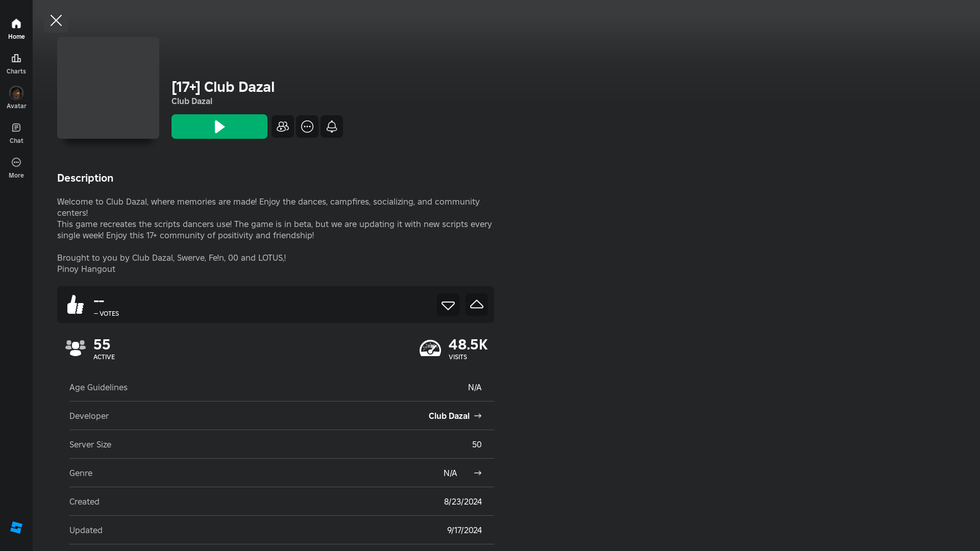Click the visits gauge icon
980x551 pixels.
click(x=430, y=348)
